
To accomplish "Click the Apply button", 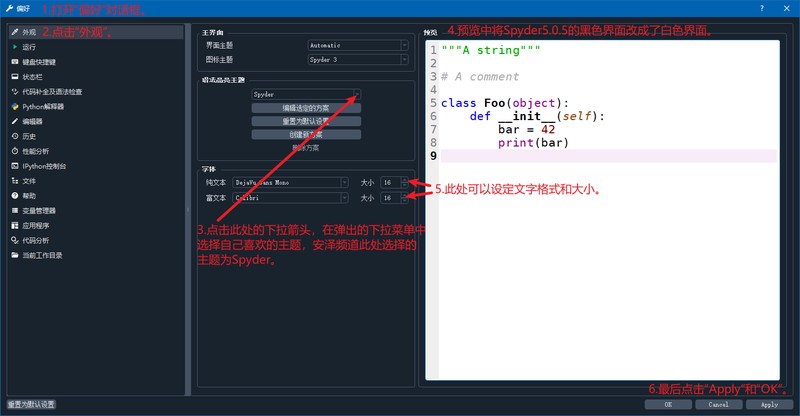I will click(769, 404).
